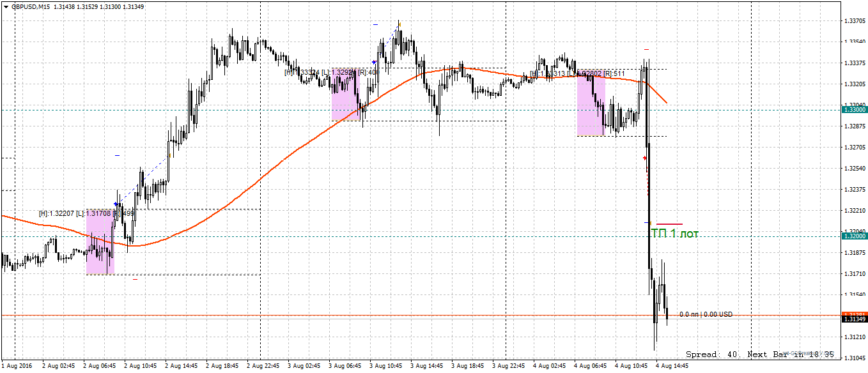Viewport: 868px width, 373px height.
Task: Click the '4 Aug 10:45' time axis label
Action: click(632, 366)
